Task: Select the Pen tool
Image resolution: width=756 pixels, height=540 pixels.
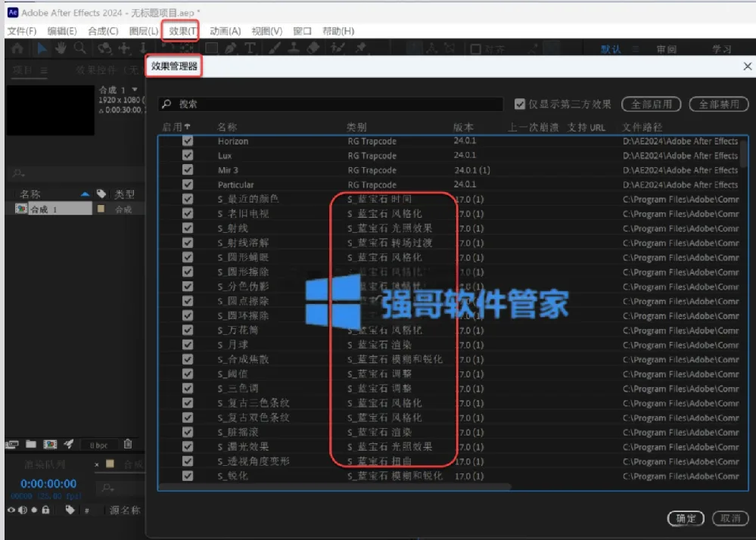Action: coord(231,48)
